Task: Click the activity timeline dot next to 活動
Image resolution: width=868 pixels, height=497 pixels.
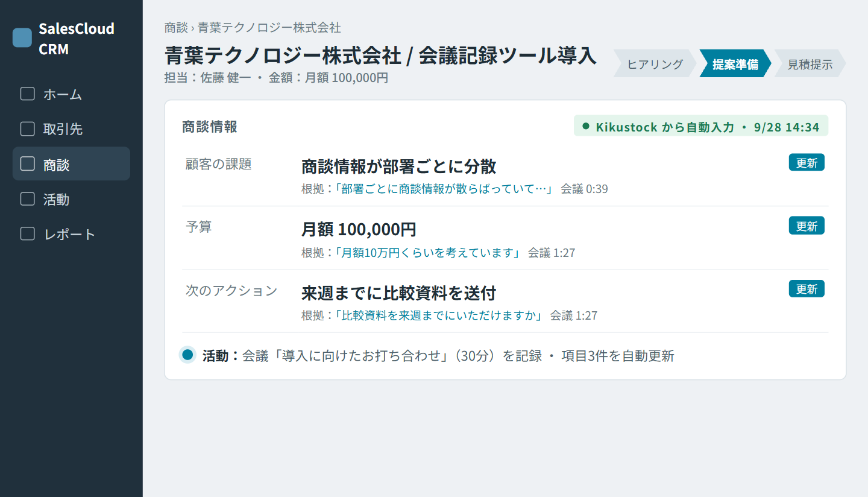Action: (x=187, y=355)
